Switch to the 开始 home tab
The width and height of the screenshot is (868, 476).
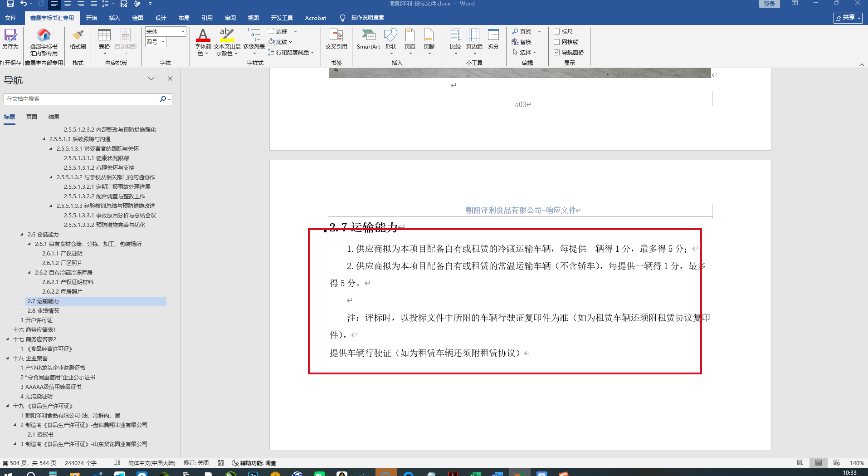[x=92, y=18]
